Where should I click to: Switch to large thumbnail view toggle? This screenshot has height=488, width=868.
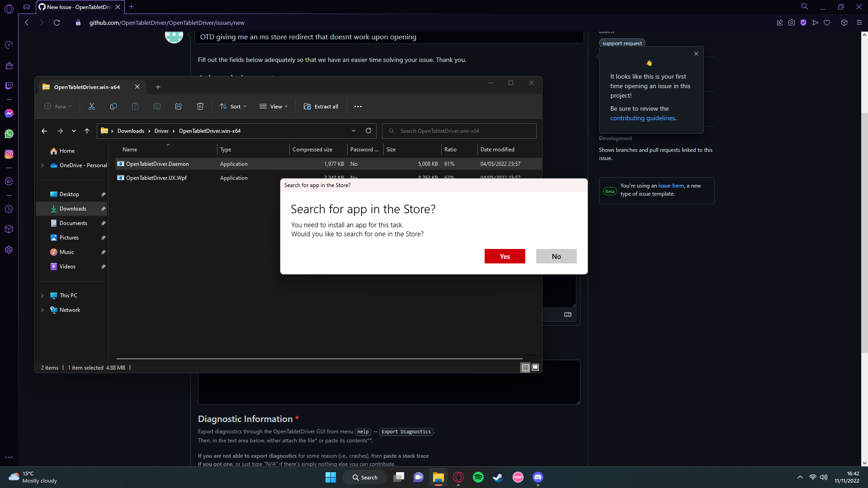coord(535,367)
